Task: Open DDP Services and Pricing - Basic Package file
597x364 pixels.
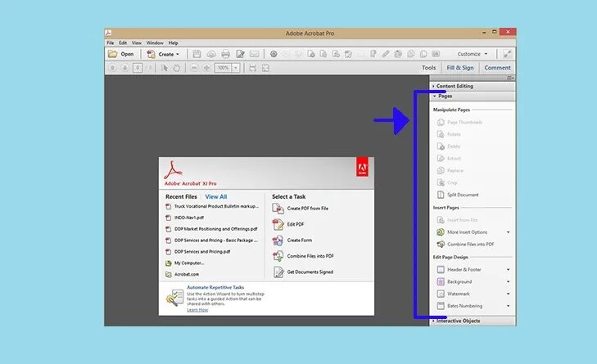Action: 211,240
